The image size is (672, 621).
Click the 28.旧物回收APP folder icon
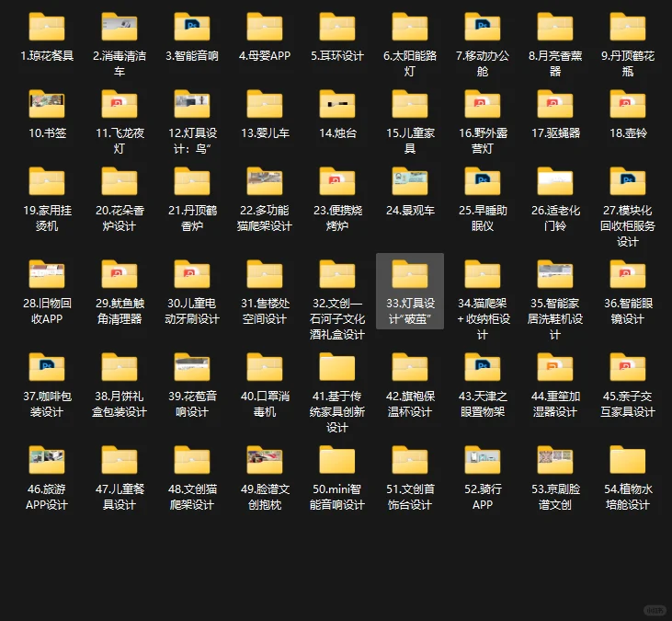(47, 274)
